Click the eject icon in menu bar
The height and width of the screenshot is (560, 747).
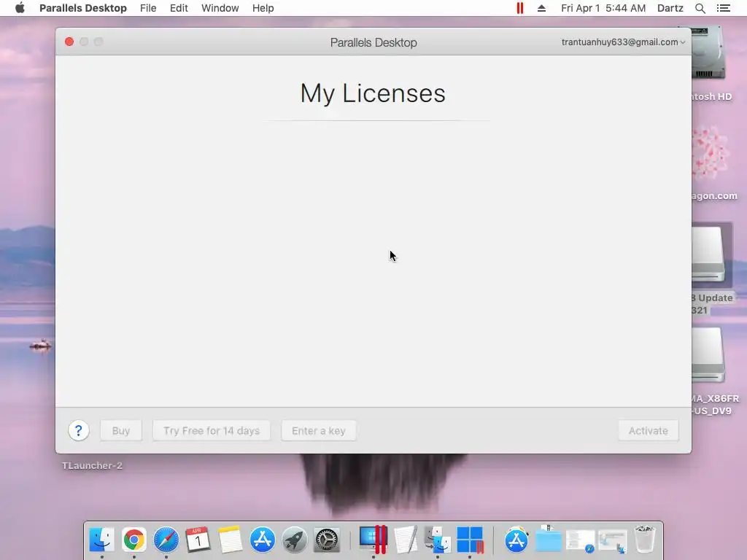click(x=542, y=8)
